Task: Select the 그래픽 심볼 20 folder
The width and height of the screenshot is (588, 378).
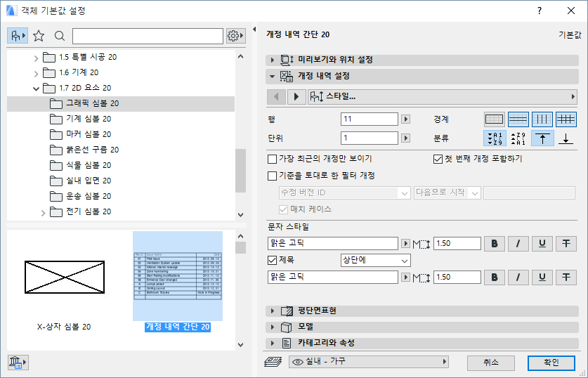Action: pos(121,104)
